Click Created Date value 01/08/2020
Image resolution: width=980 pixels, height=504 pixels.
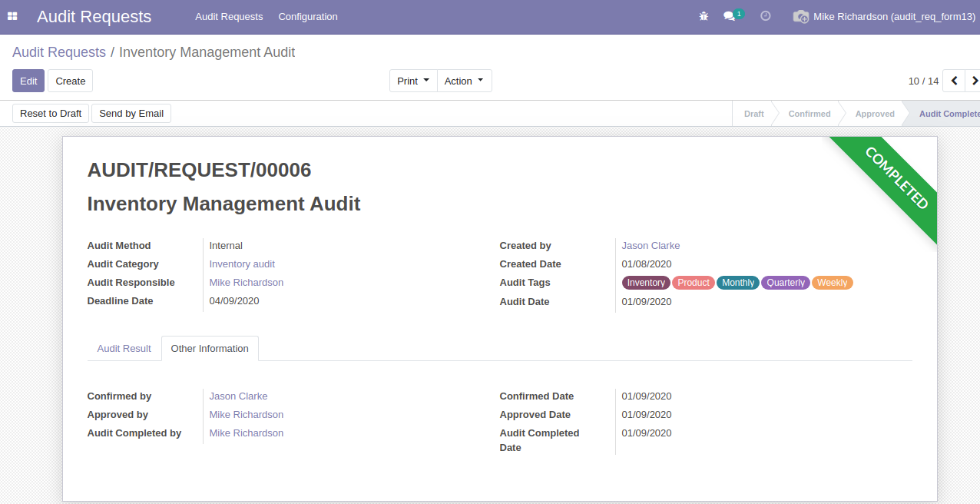pyautogui.click(x=647, y=264)
